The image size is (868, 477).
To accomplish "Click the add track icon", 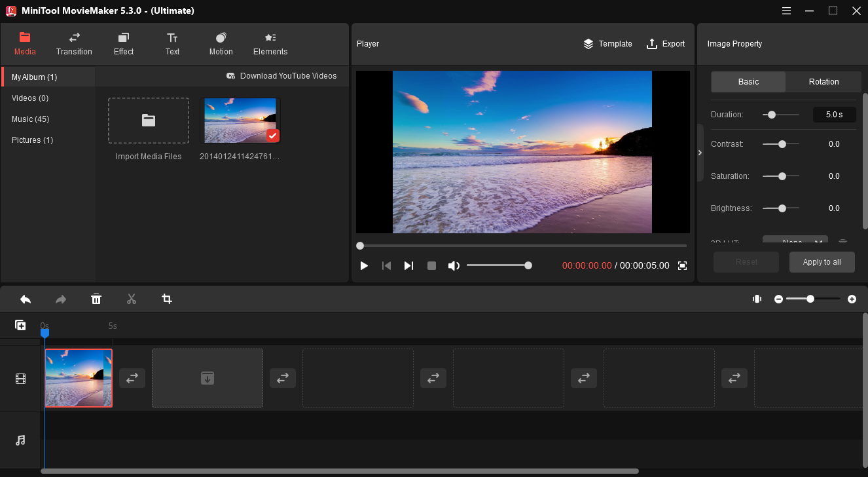I will [x=20, y=325].
